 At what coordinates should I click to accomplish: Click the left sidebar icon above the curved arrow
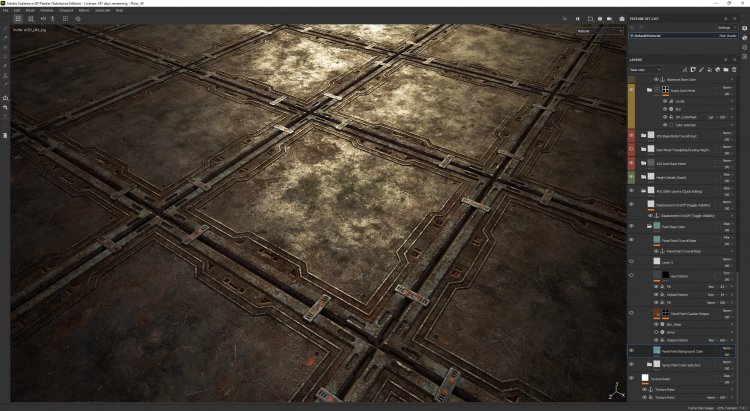[x=5, y=98]
